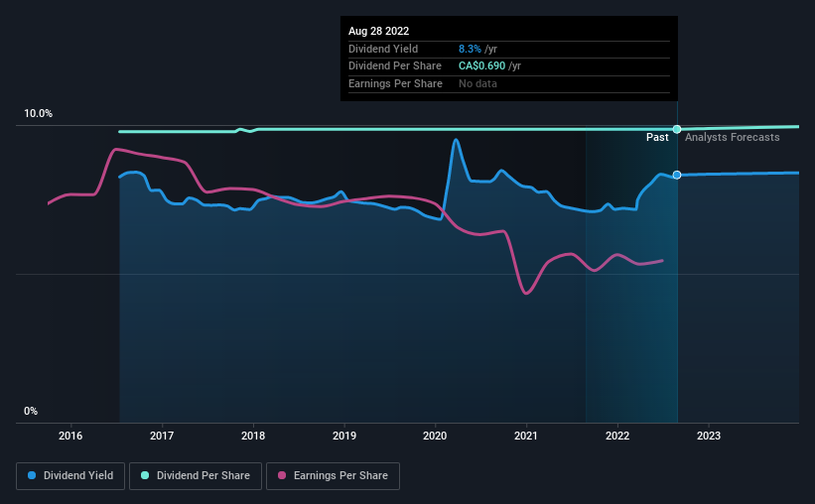This screenshot has height=504, width=815.
Task: Click the 2023 x-axis label
Action: coord(709,436)
